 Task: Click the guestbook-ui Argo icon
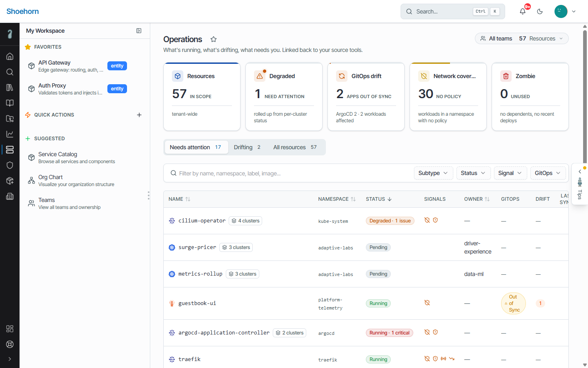(x=172, y=303)
